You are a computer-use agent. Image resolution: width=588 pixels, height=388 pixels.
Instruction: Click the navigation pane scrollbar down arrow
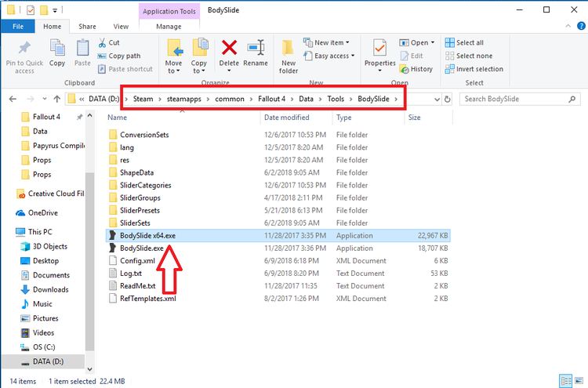[90, 369]
